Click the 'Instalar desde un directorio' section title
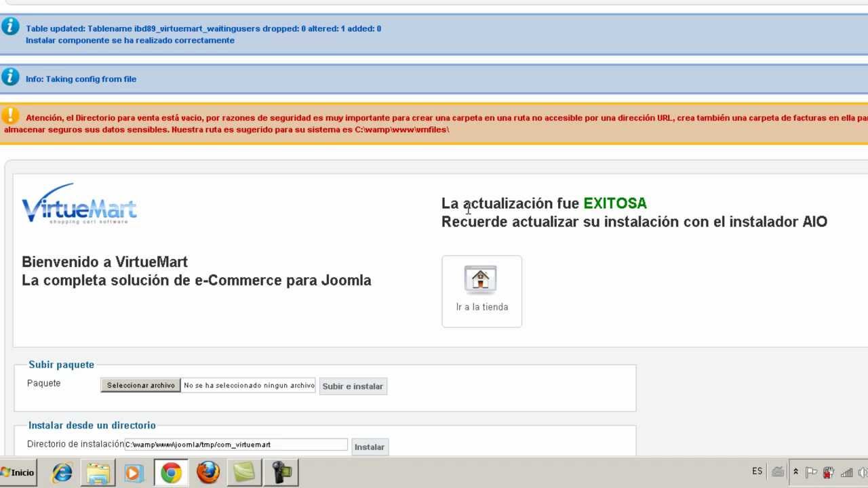This screenshot has width=868, height=488. pos(92,425)
